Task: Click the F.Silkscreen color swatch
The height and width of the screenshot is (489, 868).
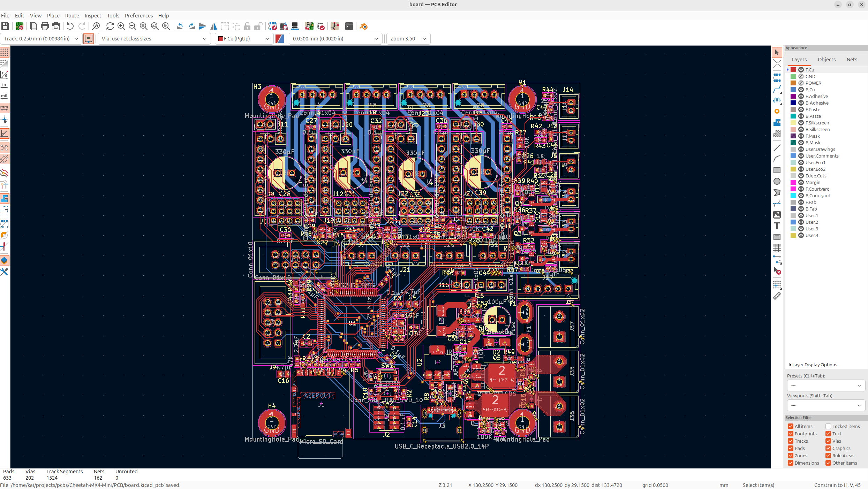Action: (793, 123)
